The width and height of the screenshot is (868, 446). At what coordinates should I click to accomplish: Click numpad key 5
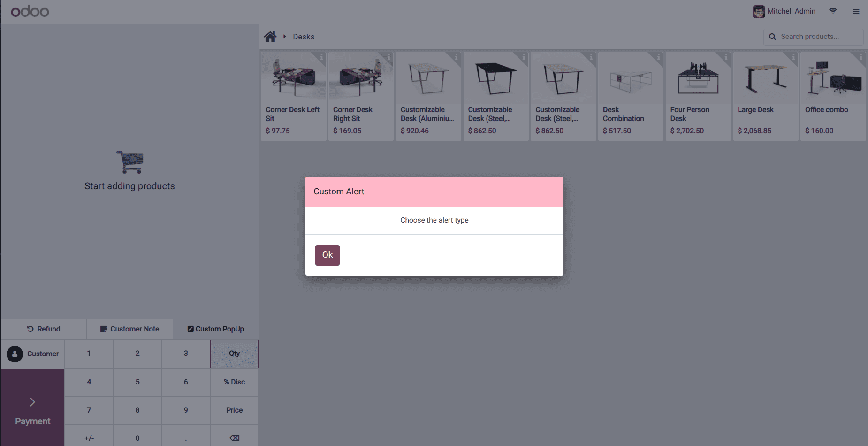(x=137, y=382)
